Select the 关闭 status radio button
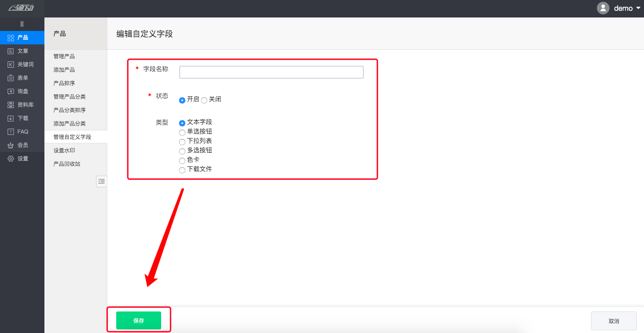Viewport: 644px width, 333px height. [x=204, y=99]
